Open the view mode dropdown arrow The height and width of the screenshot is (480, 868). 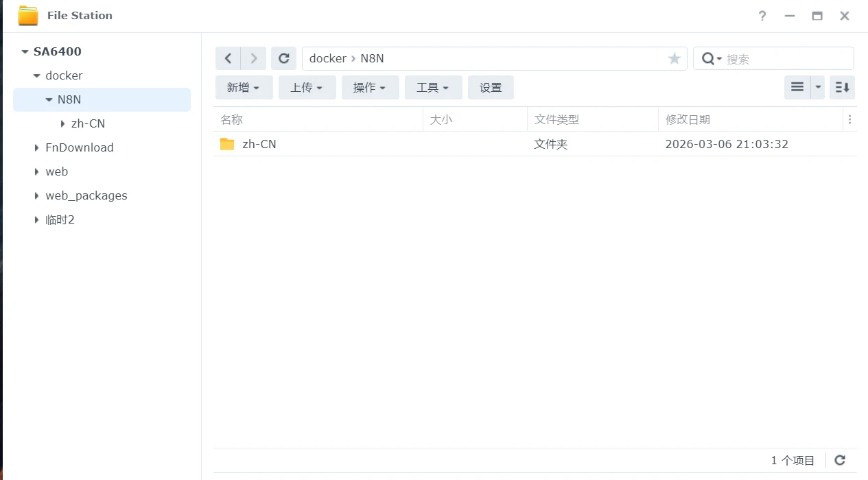coord(818,87)
